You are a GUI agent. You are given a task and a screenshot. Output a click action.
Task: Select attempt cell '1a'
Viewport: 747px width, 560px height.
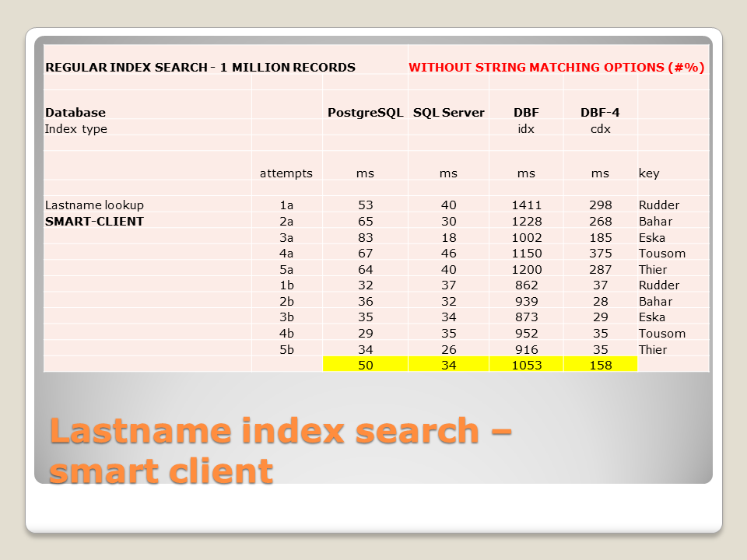click(x=286, y=205)
